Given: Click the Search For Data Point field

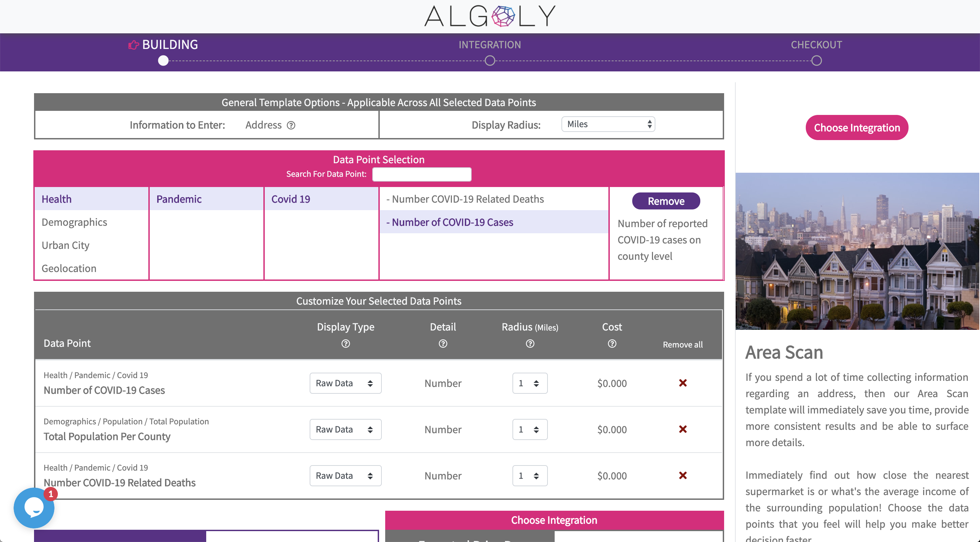Looking at the screenshot, I should point(422,174).
